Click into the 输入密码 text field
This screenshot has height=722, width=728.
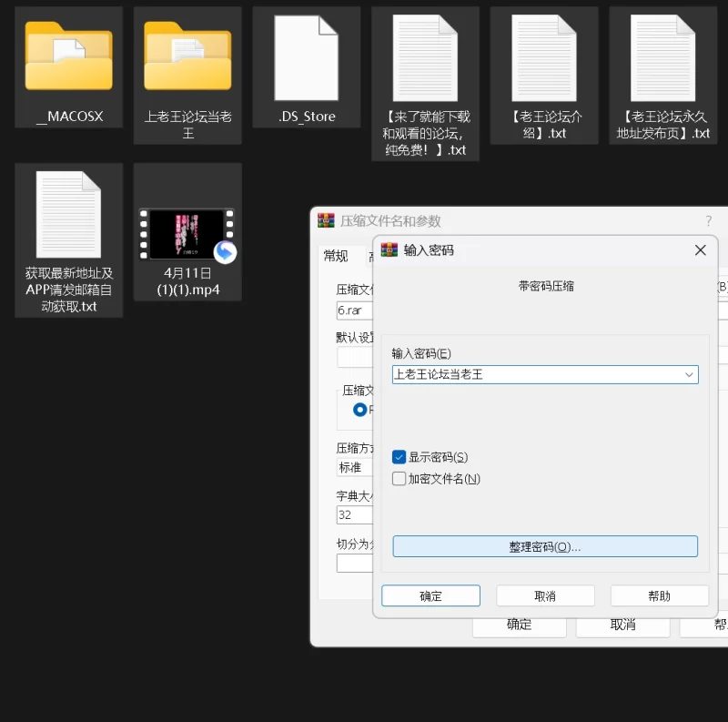click(x=535, y=374)
